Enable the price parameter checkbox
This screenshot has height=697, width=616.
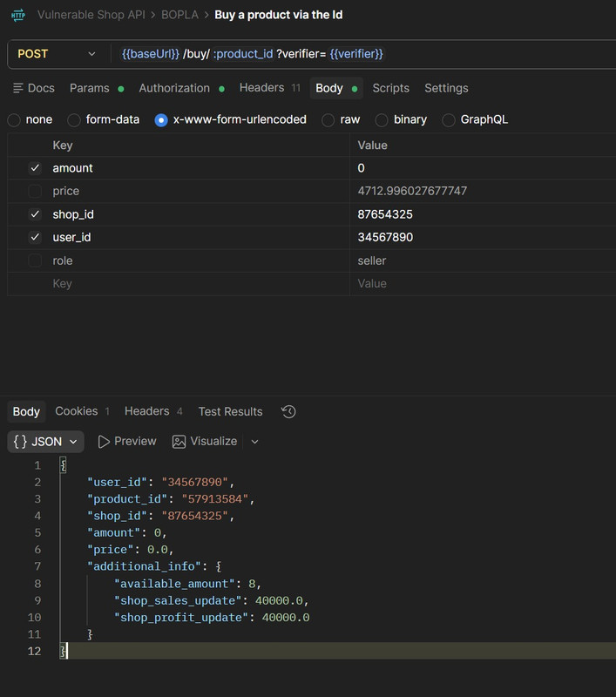click(x=35, y=191)
